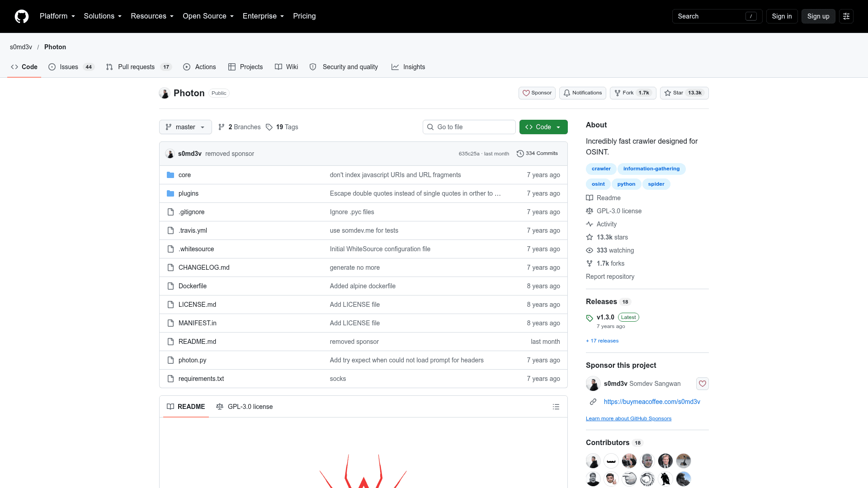Click Learn more about GitHub Sponsors

click(628, 418)
